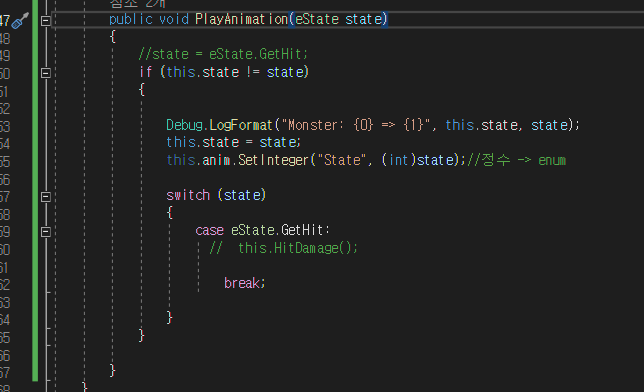The height and width of the screenshot is (392, 644).
Task: Click the eState parameter type
Action: [317, 19]
